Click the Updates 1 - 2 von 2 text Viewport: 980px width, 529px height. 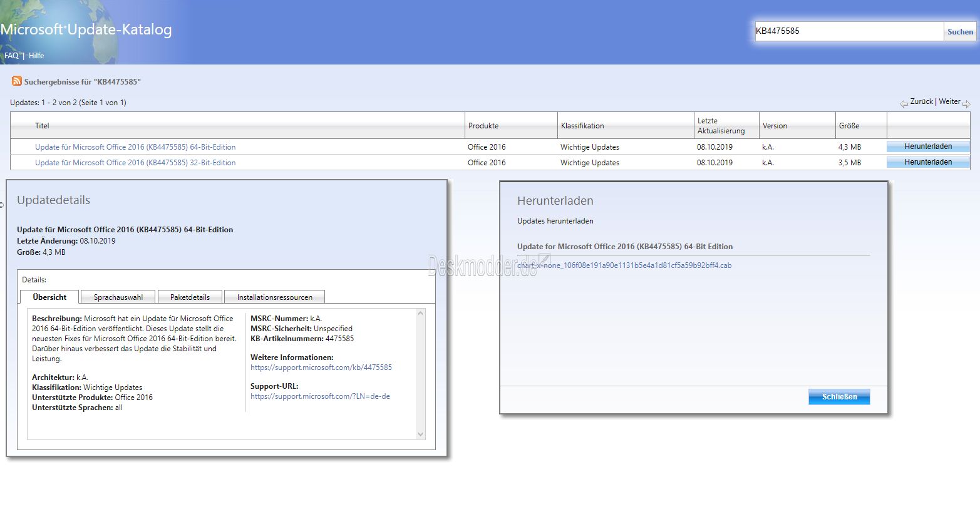click(x=68, y=103)
